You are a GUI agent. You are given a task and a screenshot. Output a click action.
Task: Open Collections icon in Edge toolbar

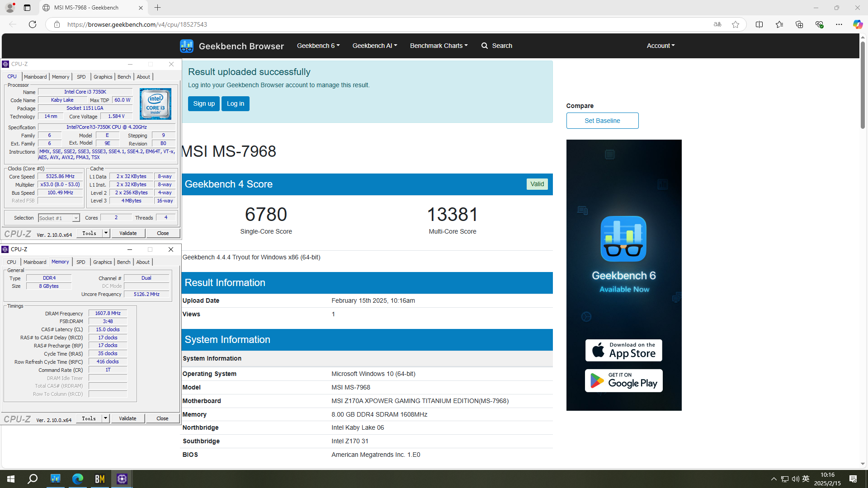tap(799, 24)
